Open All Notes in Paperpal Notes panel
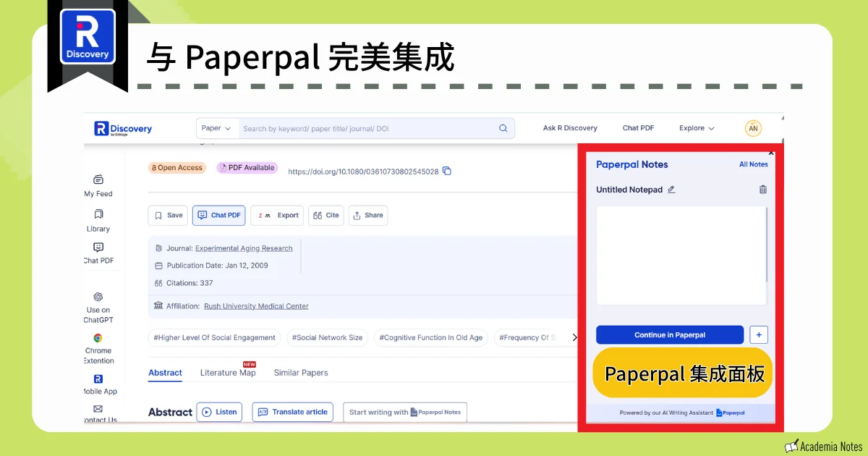Screen dimensions: 868x456 754,164
